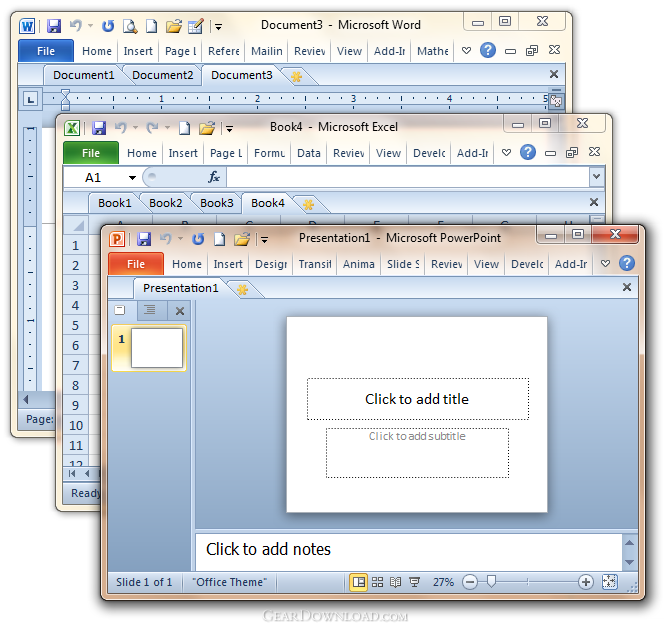670x624 pixels.
Task: Toggle the PowerPoint ribbon minimize arrow
Action: pyautogui.click(x=605, y=263)
